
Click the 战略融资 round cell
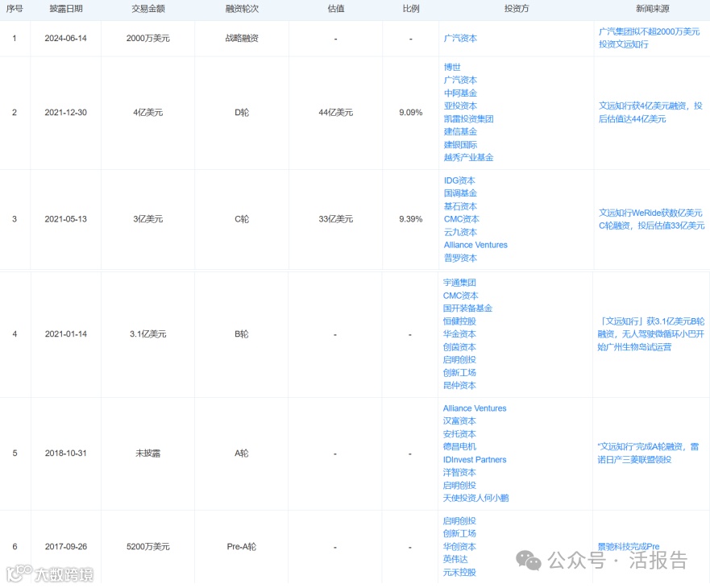[x=242, y=39]
